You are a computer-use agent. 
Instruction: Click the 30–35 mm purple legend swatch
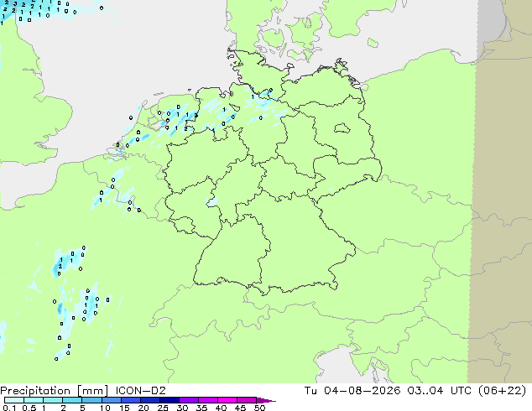(x=188, y=400)
